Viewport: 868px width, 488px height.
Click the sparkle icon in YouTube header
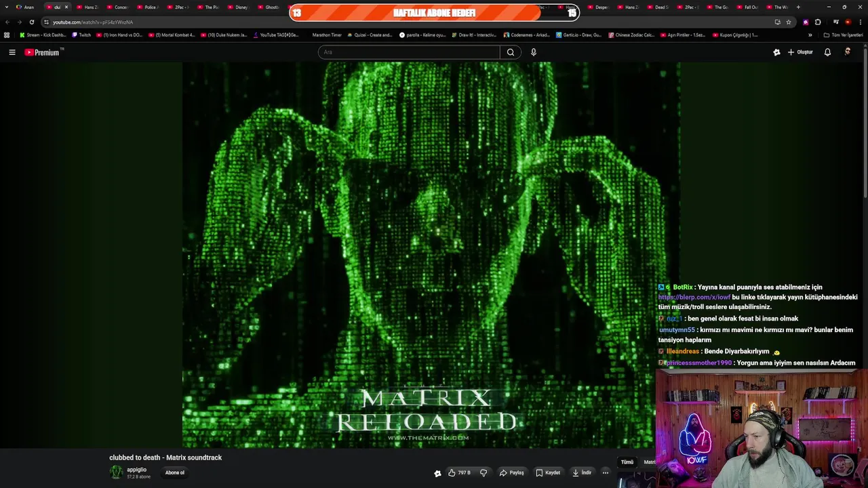coord(776,52)
